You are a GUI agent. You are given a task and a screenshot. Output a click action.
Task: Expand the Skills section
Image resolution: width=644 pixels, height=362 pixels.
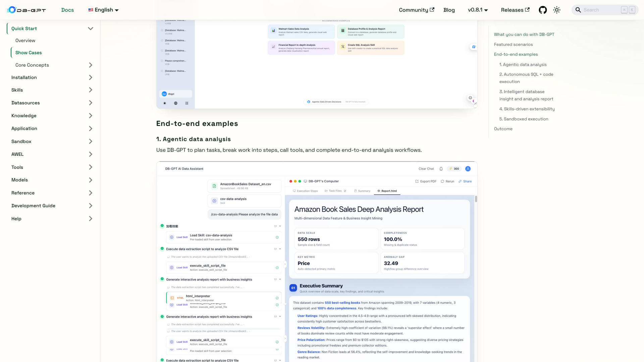pyautogui.click(x=90, y=90)
